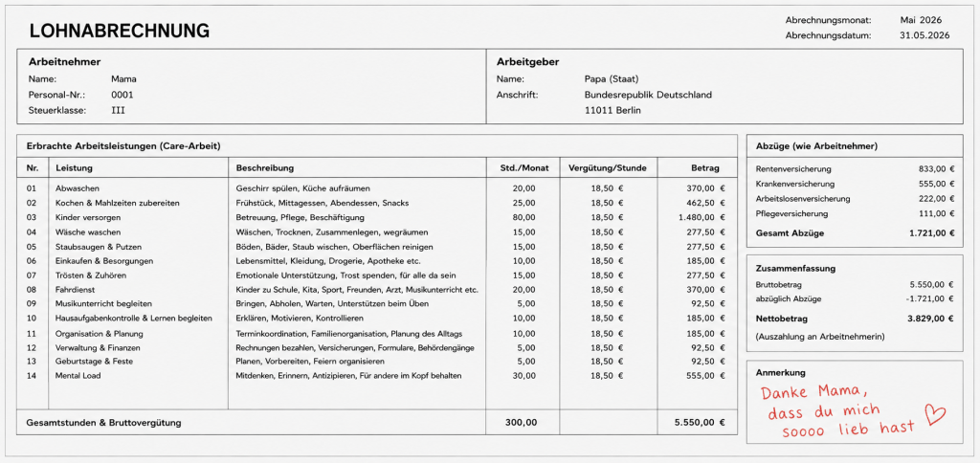Click the Gesamtstunden & Bruttovergütung label
Image resolution: width=980 pixels, height=463 pixels.
(x=103, y=423)
